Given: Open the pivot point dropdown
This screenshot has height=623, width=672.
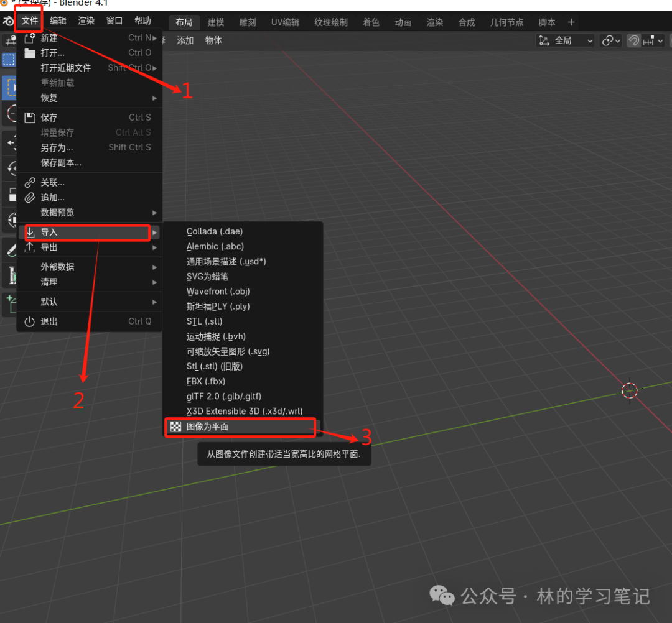Looking at the screenshot, I should click(x=611, y=40).
